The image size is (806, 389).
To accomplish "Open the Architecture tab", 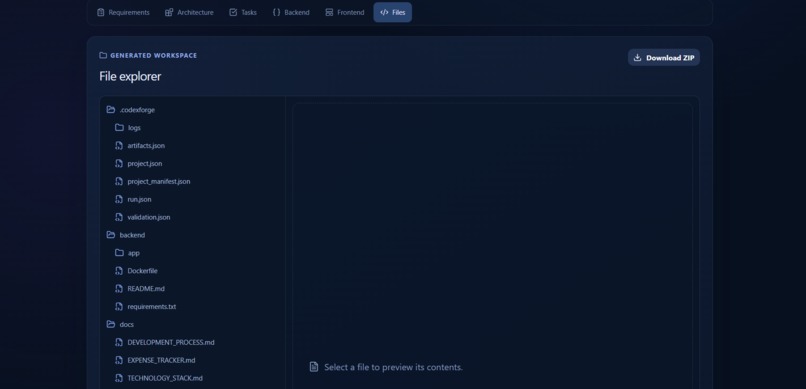I will pos(189,12).
